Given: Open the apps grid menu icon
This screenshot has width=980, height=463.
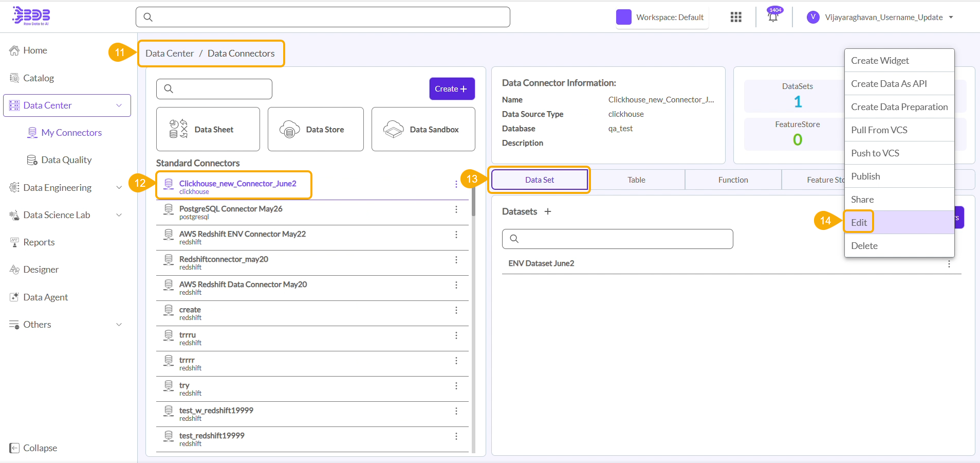Looking at the screenshot, I should 736,17.
